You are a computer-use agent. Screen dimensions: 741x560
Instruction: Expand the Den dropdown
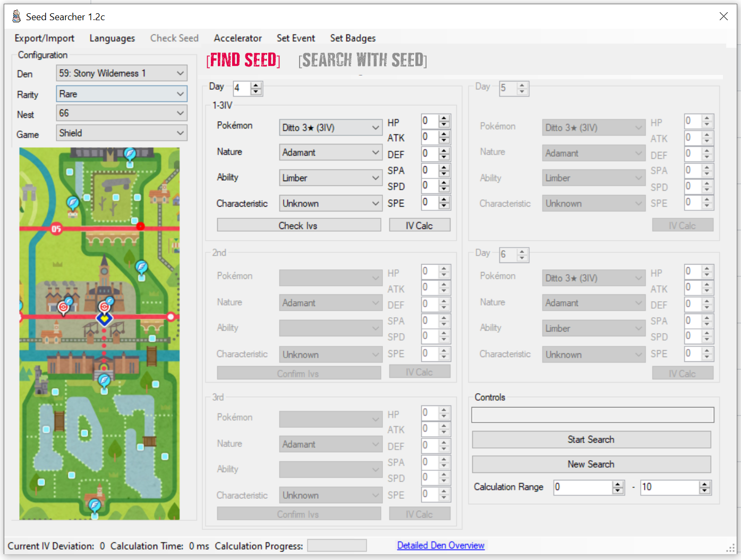[122, 73]
